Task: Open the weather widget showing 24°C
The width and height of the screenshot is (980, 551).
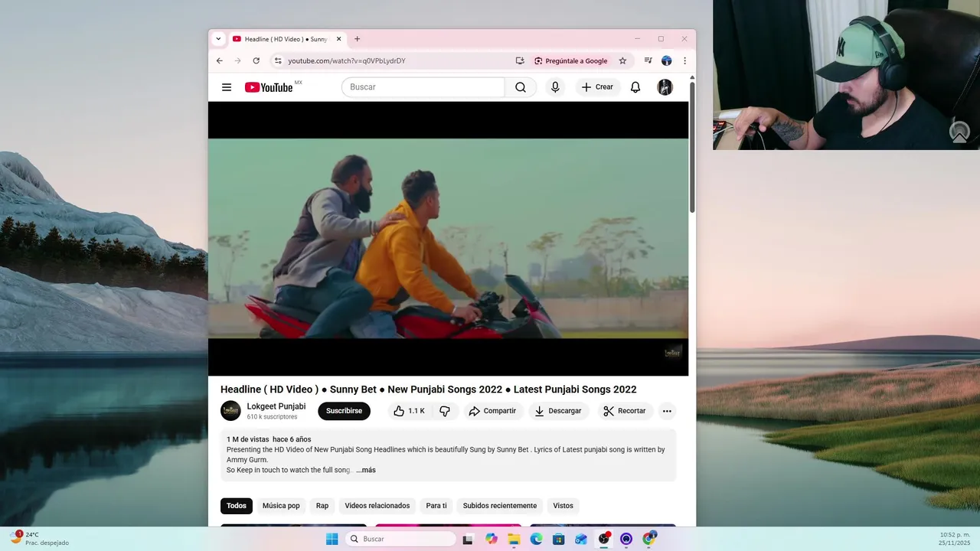Action: (x=40, y=539)
